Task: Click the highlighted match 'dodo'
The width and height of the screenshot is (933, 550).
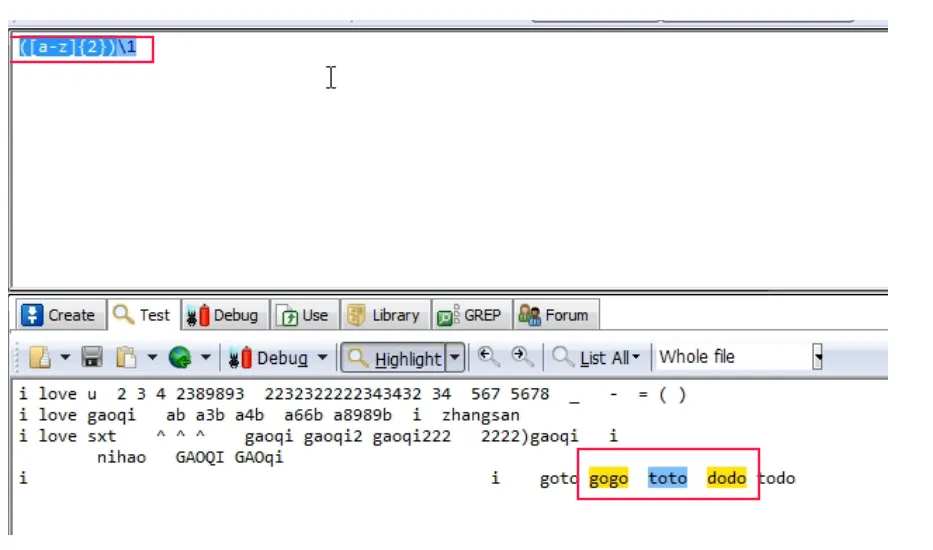Action: (x=727, y=478)
